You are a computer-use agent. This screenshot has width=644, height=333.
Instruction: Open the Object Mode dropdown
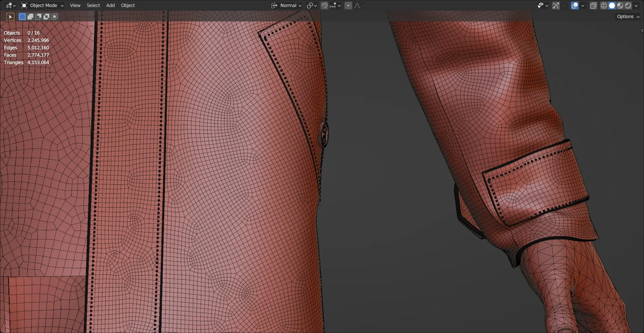(x=42, y=5)
